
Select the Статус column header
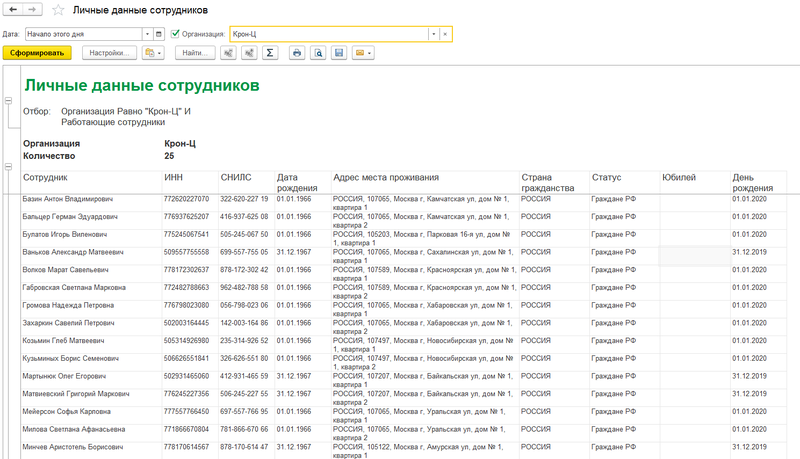606,177
